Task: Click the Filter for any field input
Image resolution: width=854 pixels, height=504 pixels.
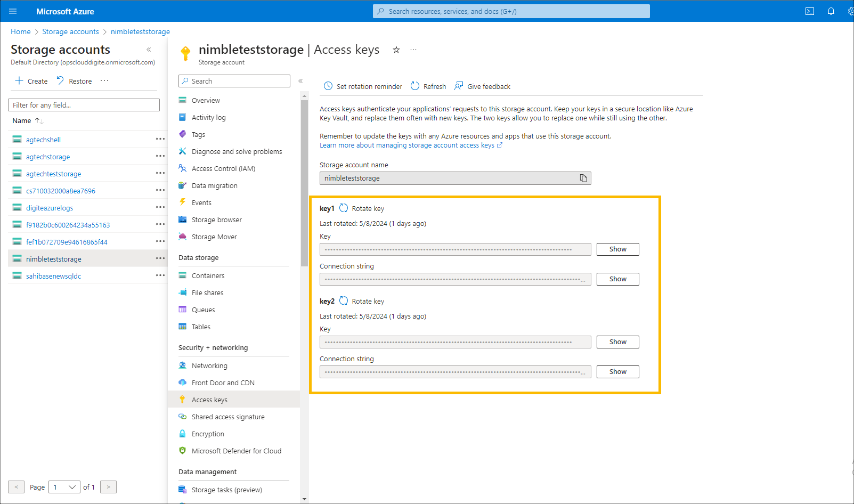Action: click(x=84, y=104)
